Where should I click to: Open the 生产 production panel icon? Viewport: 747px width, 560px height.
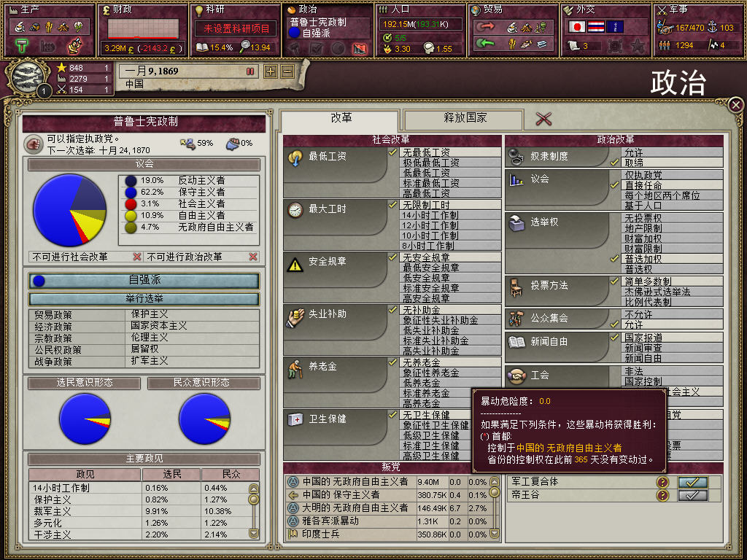click(13, 9)
